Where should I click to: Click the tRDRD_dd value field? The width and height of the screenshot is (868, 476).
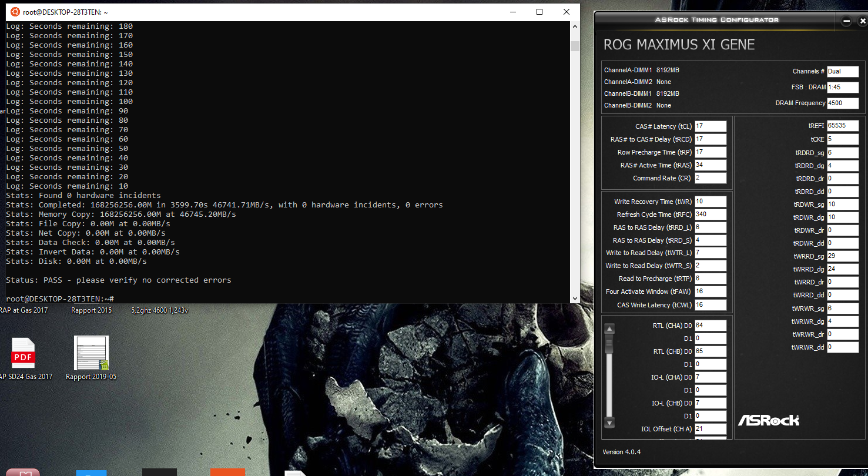coord(843,192)
